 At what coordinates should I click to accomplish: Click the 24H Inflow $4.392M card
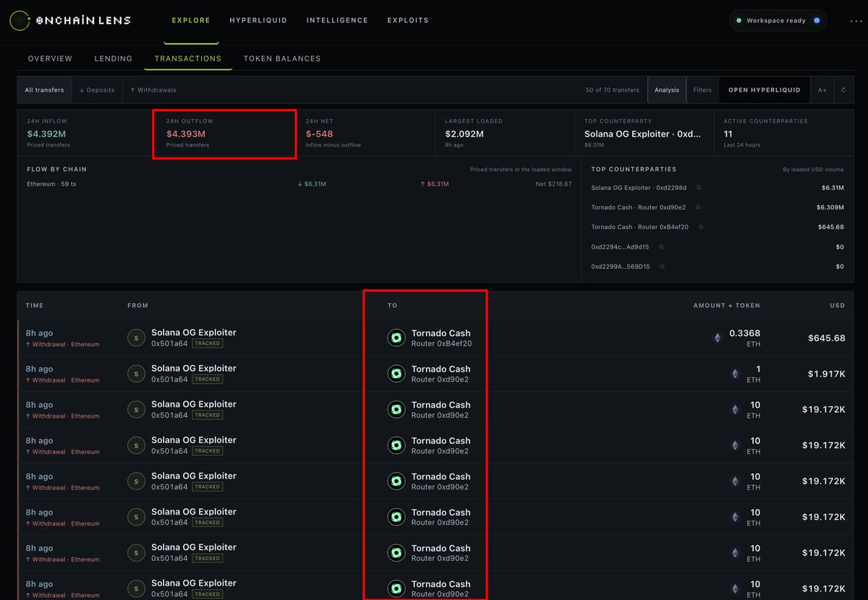[87, 134]
